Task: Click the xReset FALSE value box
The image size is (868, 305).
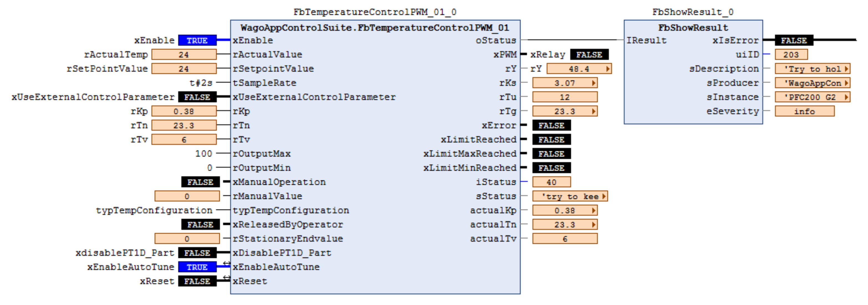Action: point(197,281)
